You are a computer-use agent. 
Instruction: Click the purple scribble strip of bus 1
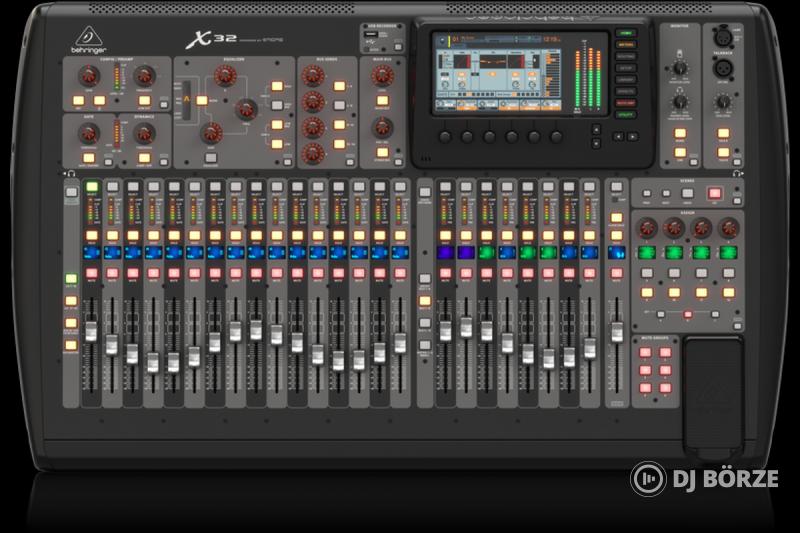(x=445, y=252)
